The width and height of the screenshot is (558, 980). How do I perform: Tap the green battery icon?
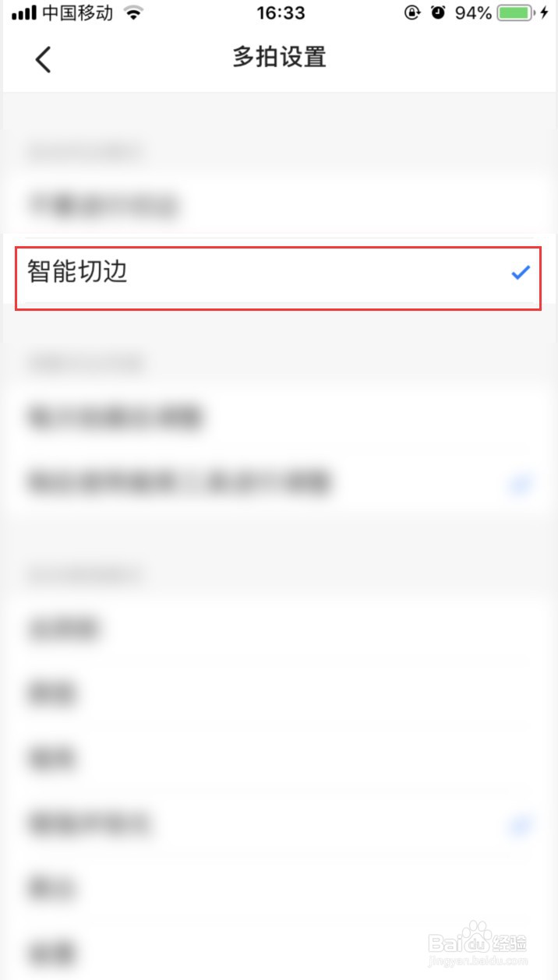pyautogui.click(x=516, y=13)
